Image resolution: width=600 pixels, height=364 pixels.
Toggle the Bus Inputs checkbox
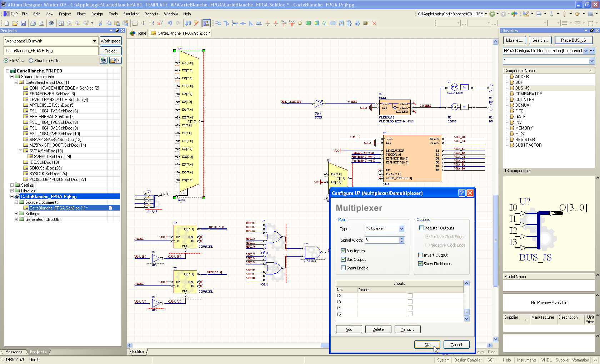343,251
